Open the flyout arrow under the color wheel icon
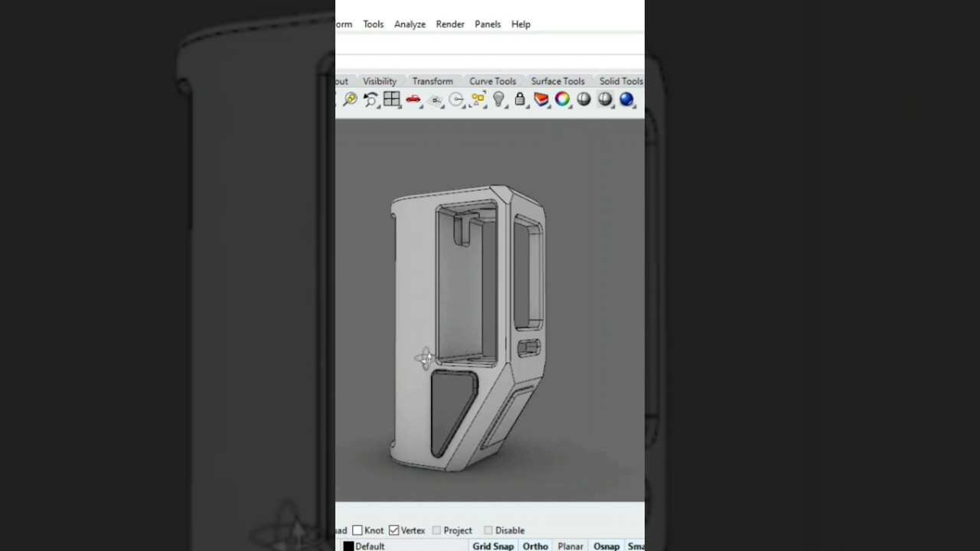The height and width of the screenshot is (551, 980). [570, 107]
